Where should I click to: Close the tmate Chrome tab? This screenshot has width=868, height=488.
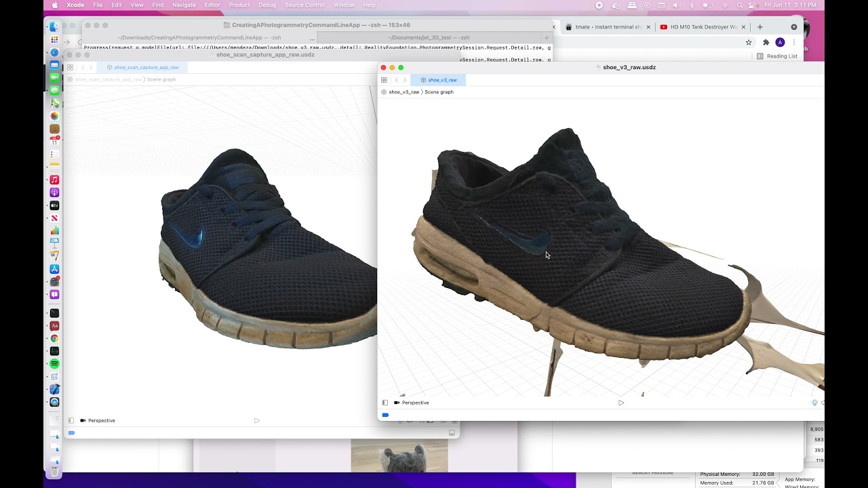tap(648, 27)
